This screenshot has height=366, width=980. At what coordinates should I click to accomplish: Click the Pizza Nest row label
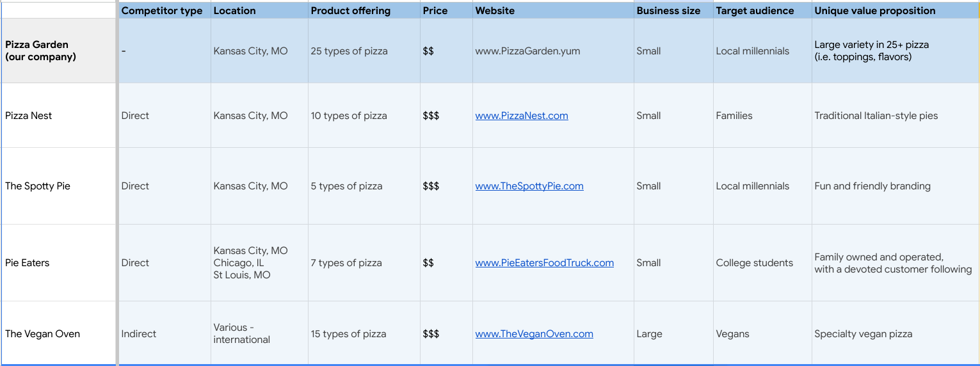[x=29, y=116]
